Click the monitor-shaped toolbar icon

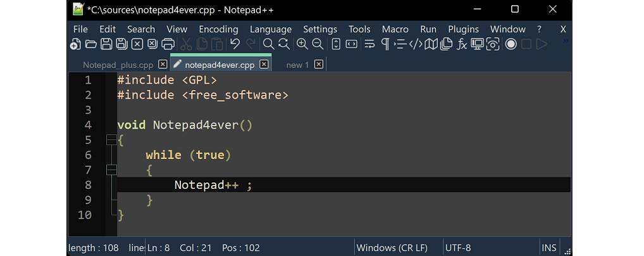[477, 44]
